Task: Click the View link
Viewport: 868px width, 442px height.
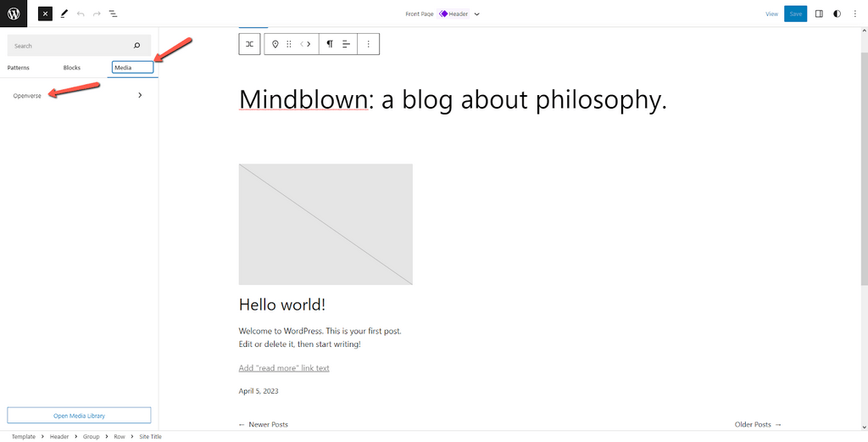Action: 771,14
